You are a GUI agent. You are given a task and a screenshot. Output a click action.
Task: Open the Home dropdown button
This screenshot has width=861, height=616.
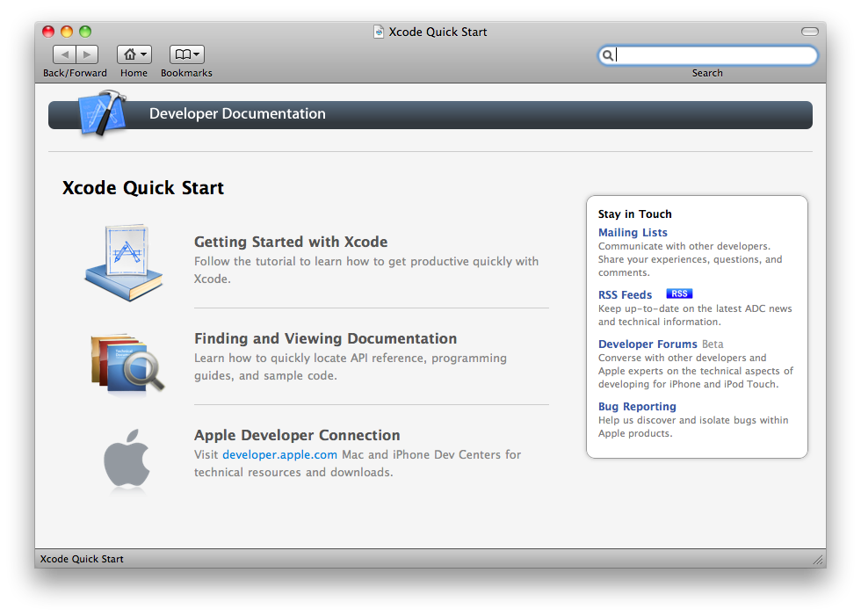(x=134, y=54)
